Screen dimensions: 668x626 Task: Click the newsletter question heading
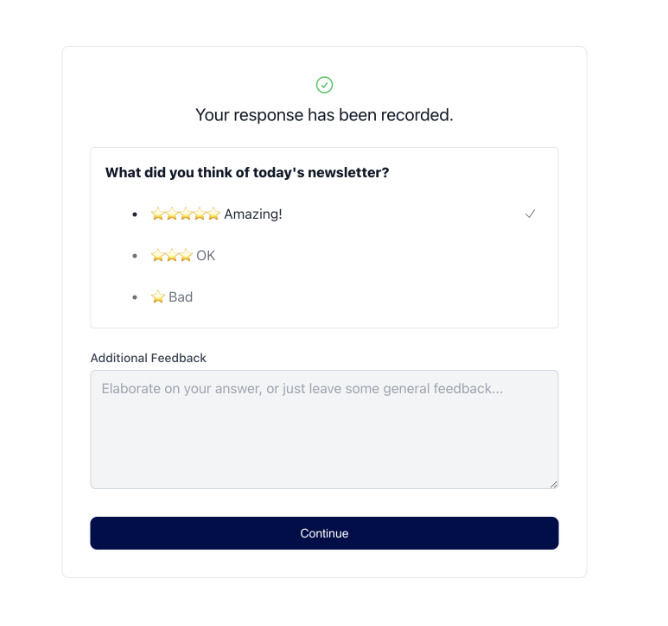pos(247,173)
